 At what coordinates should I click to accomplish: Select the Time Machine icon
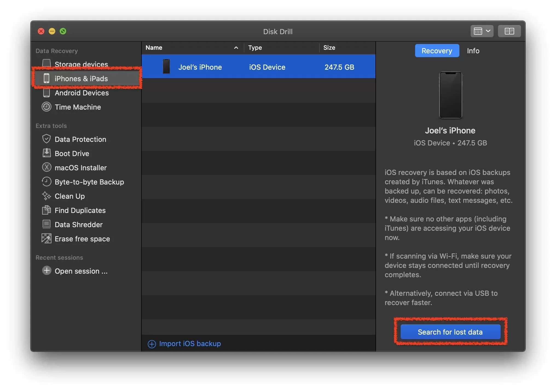46,107
